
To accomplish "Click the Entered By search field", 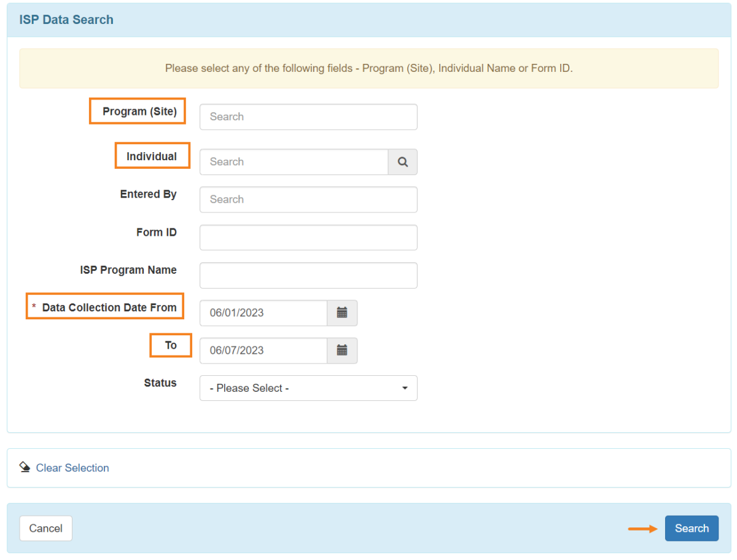I will 307,199.
